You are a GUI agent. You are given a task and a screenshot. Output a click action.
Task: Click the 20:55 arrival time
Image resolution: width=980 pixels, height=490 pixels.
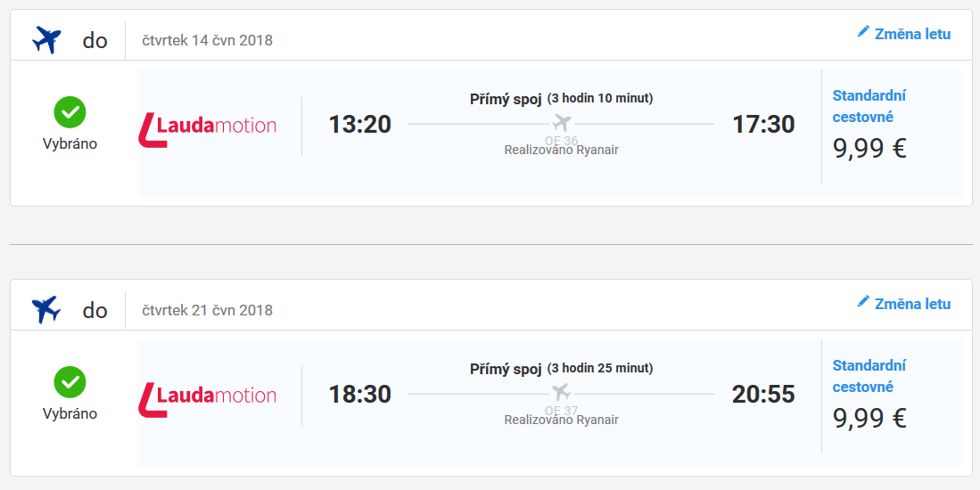[763, 394]
